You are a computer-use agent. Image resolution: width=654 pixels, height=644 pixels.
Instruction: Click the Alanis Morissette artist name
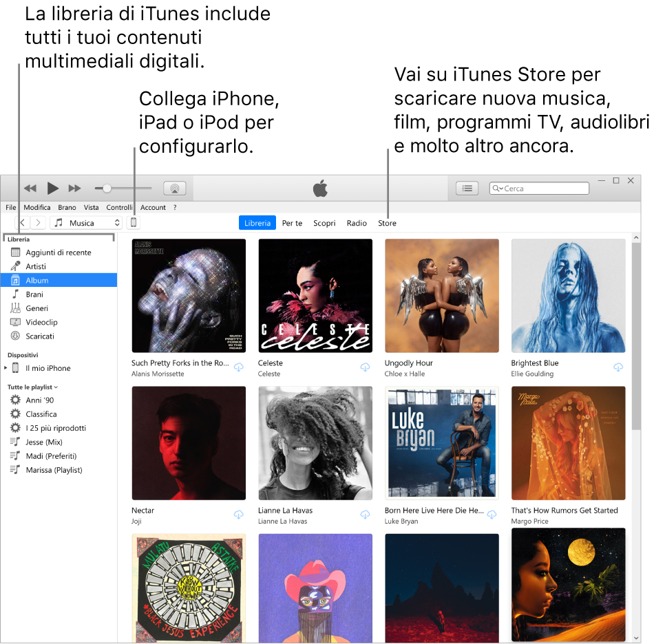tap(158, 374)
